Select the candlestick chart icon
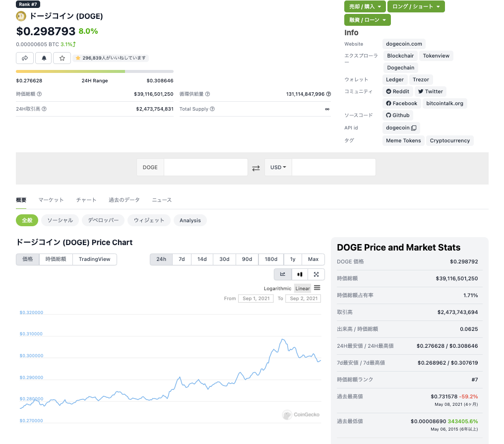The width and height of the screenshot is (504, 444). coord(300,274)
